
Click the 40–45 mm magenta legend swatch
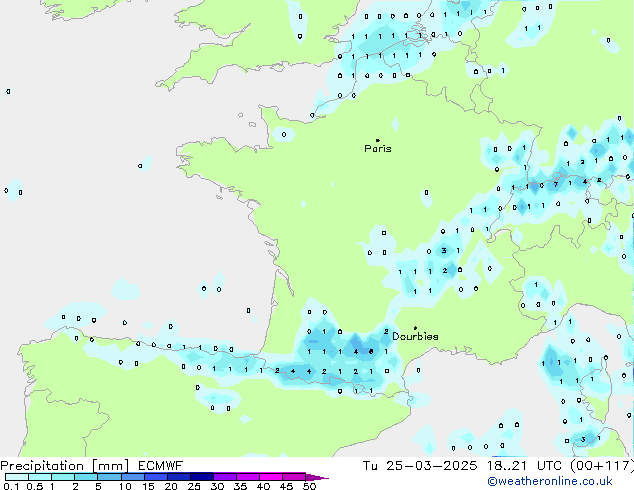point(271,477)
